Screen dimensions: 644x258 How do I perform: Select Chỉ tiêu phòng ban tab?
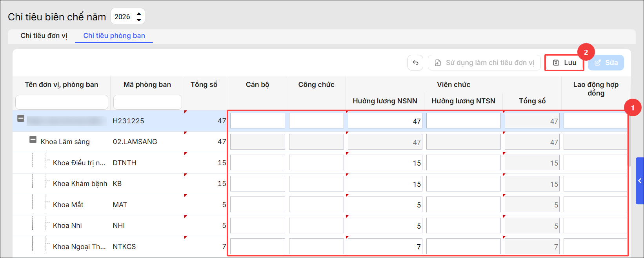[x=114, y=36]
